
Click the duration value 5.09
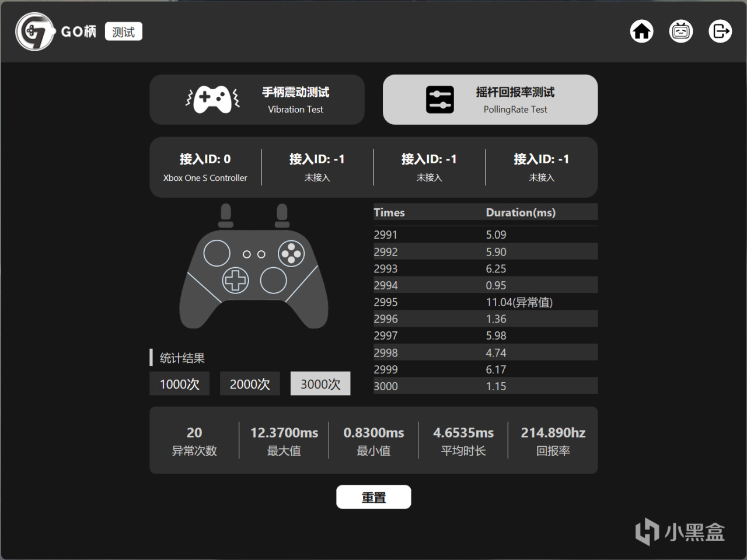pos(496,235)
